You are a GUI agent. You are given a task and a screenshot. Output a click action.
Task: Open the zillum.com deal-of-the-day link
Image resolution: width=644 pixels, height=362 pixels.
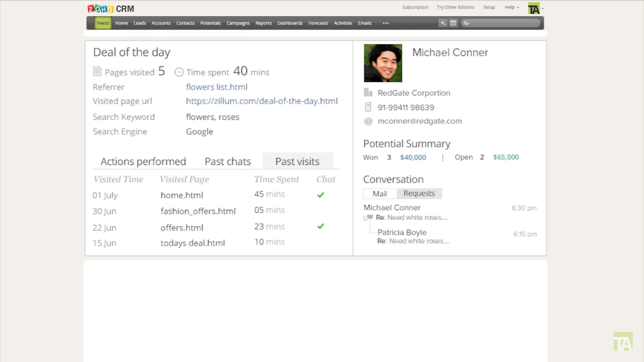[x=262, y=101]
